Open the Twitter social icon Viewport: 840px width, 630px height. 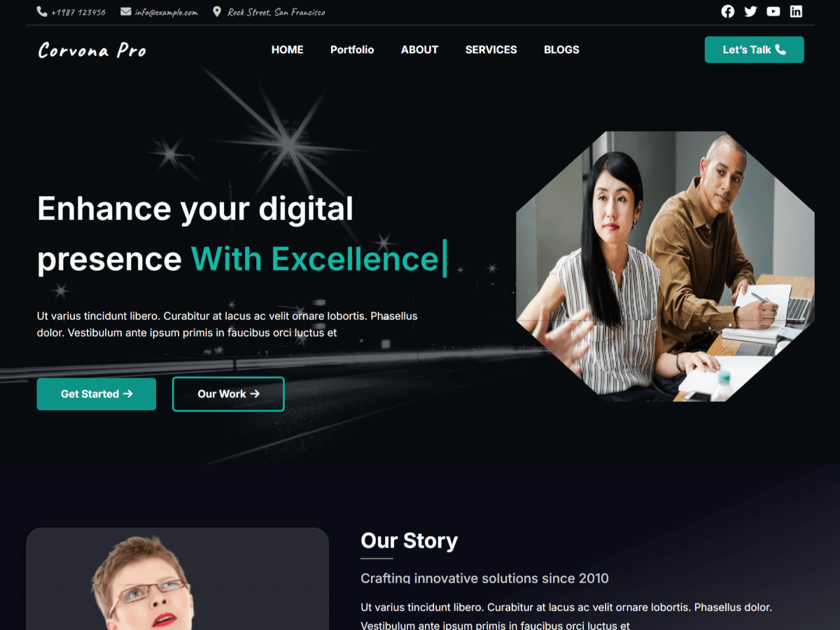[x=750, y=11]
